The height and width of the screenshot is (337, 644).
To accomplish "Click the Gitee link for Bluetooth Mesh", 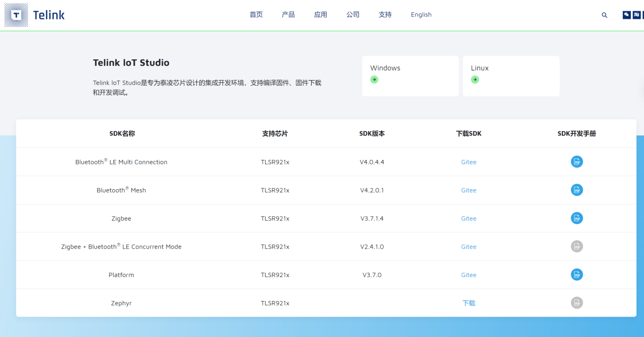I will [x=468, y=190].
